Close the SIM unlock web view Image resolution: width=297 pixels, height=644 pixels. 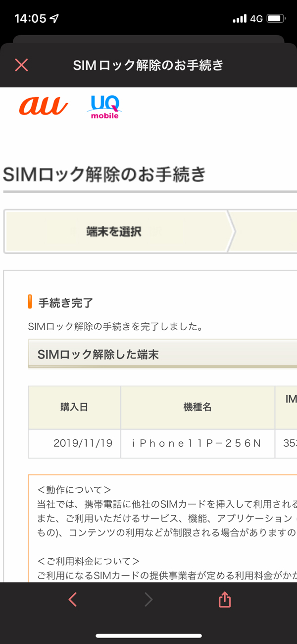[21, 65]
